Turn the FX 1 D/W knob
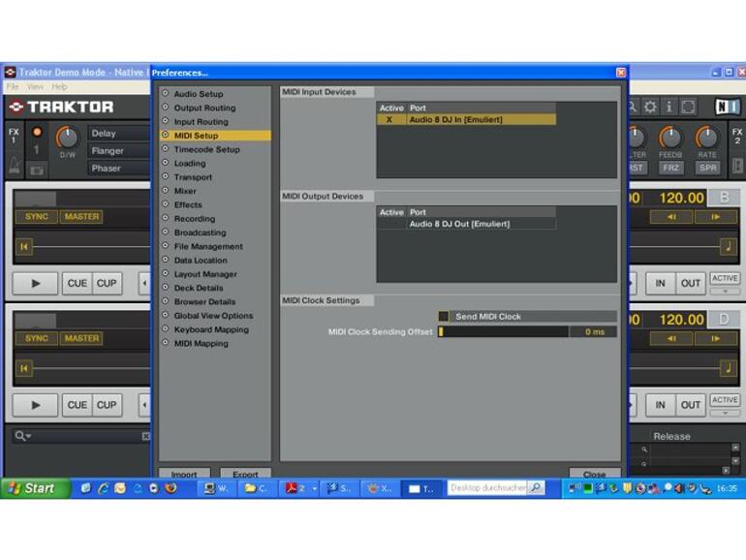746x560 pixels. click(x=67, y=138)
